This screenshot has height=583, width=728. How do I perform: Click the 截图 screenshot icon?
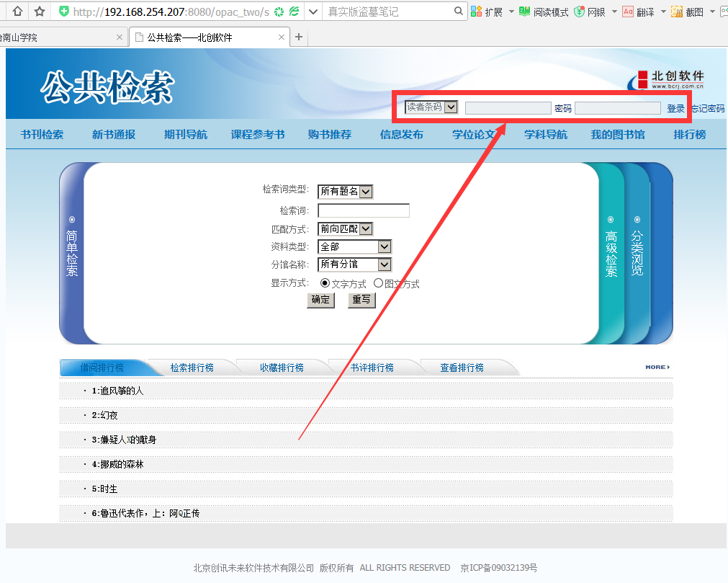pos(677,12)
